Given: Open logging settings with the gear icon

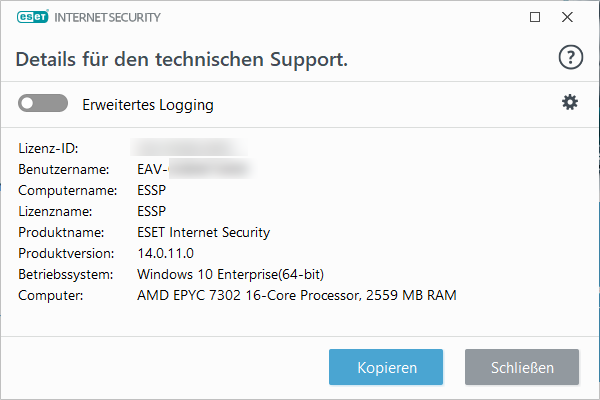Looking at the screenshot, I should [x=570, y=103].
